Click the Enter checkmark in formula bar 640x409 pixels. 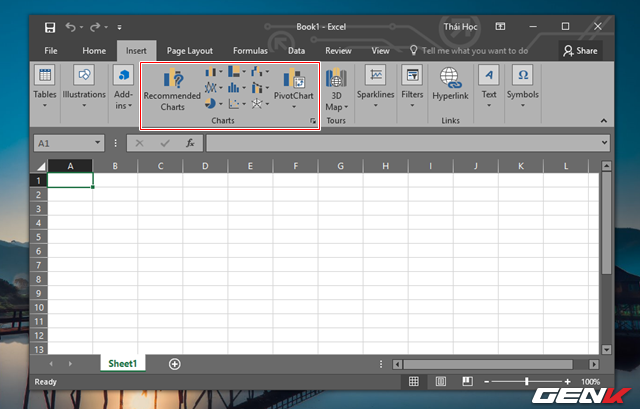click(x=165, y=143)
